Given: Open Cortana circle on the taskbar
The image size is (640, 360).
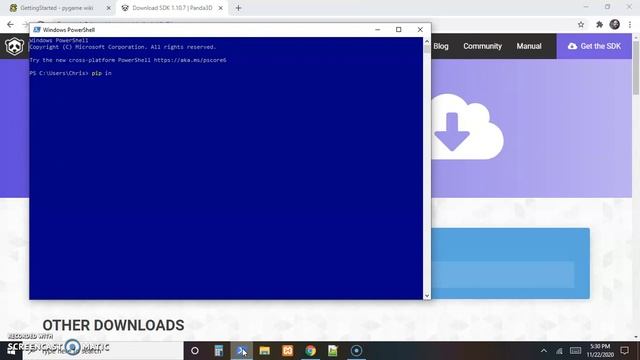Looking at the screenshot, I should click(195, 351).
